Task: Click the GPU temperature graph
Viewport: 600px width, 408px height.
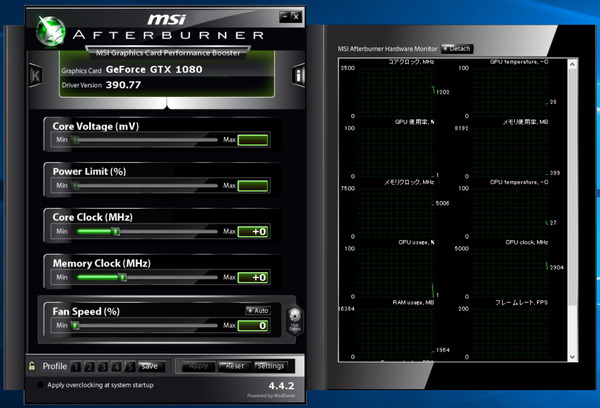Action: click(510, 91)
